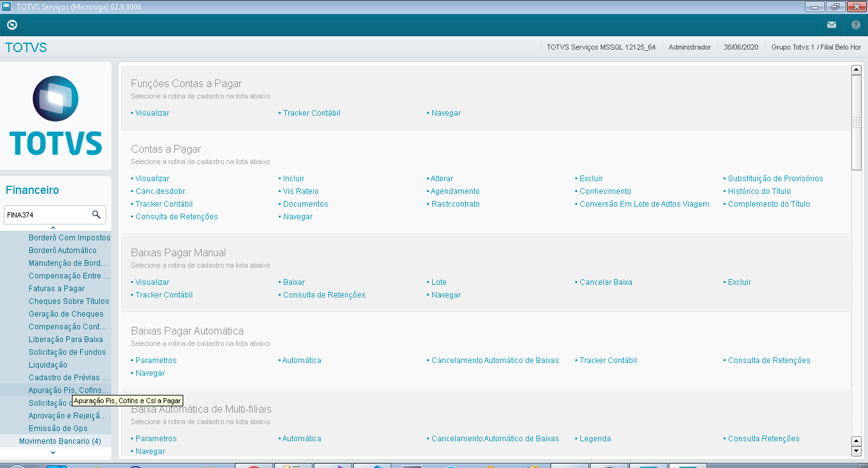Click the Canc.desdobr. link
This screenshot has width=868, height=468.
(x=161, y=191)
